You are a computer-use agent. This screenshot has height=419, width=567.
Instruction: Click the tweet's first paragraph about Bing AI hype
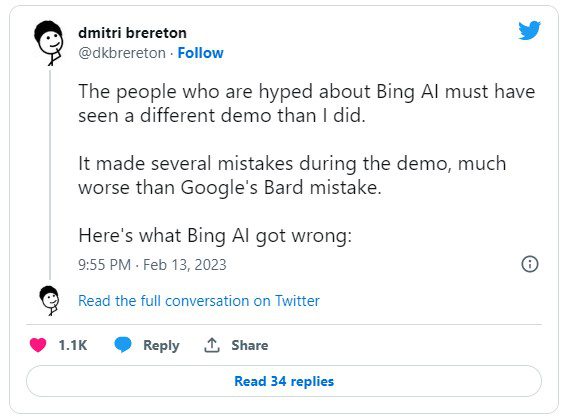click(307, 103)
